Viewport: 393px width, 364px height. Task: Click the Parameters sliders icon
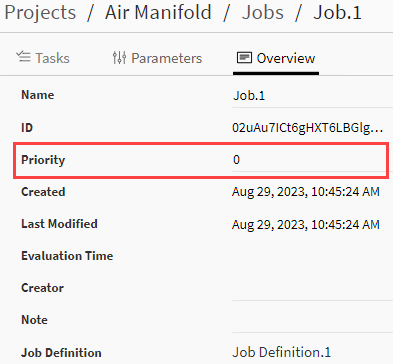click(119, 58)
